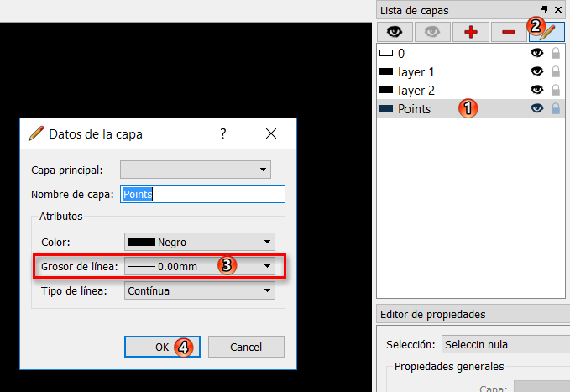Image resolution: width=570 pixels, height=392 pixels.
Task: Click the Nombre de capa text field
Action: pyautogui.click(x=203, y=194)
